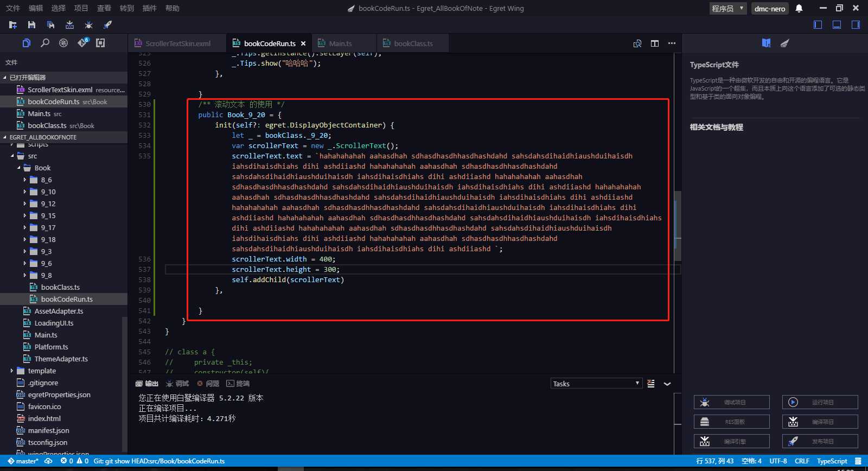Screen dimensions: 868x471
Task: Click find-in-file icon in editor header
Action: coord(637,43)
